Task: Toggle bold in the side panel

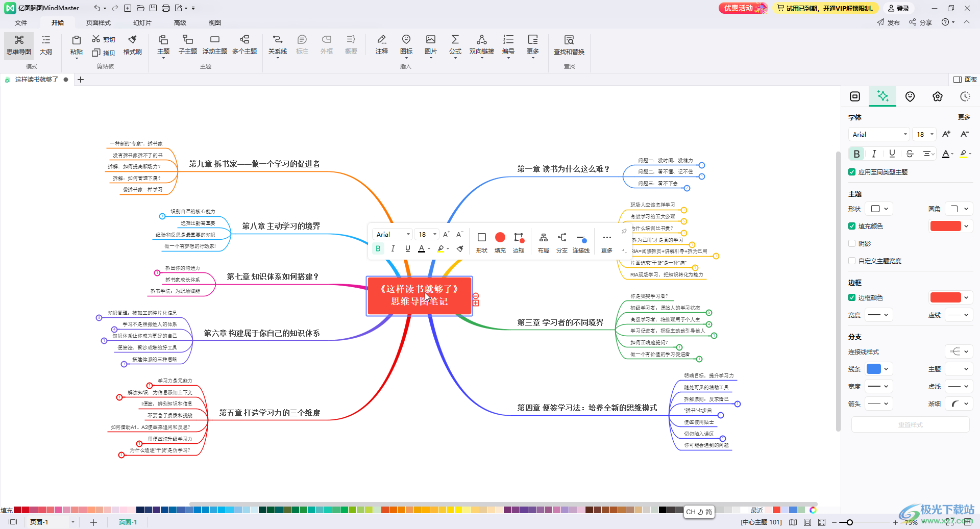Action: (856, 154)
